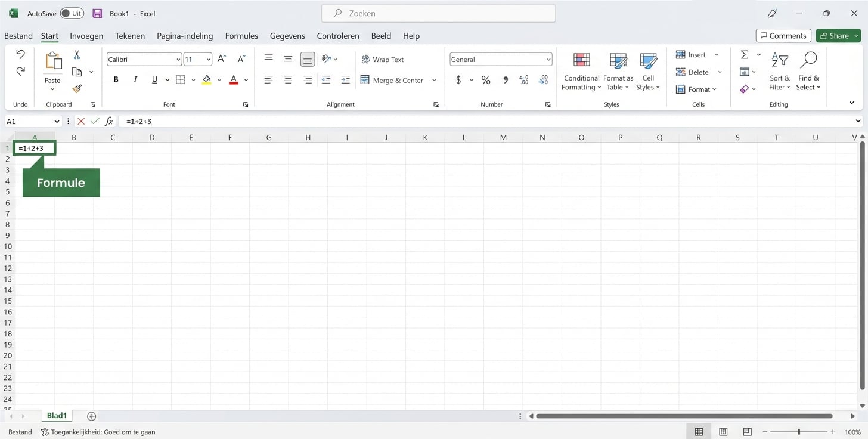Switch AutoSave off or on
Image resolution: width=868 pixels, height=439 pixels.
click(x=71, y=13)
